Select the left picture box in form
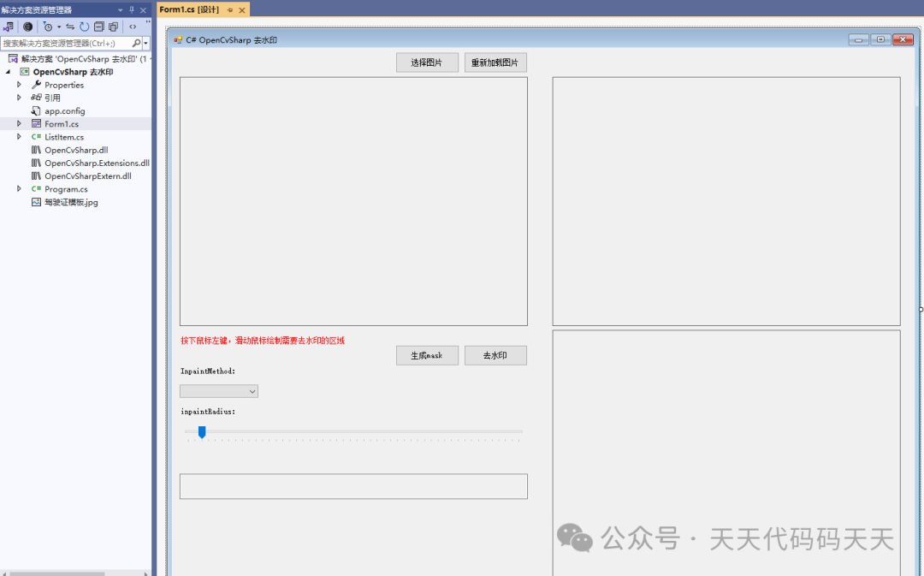 coord(353,201)
